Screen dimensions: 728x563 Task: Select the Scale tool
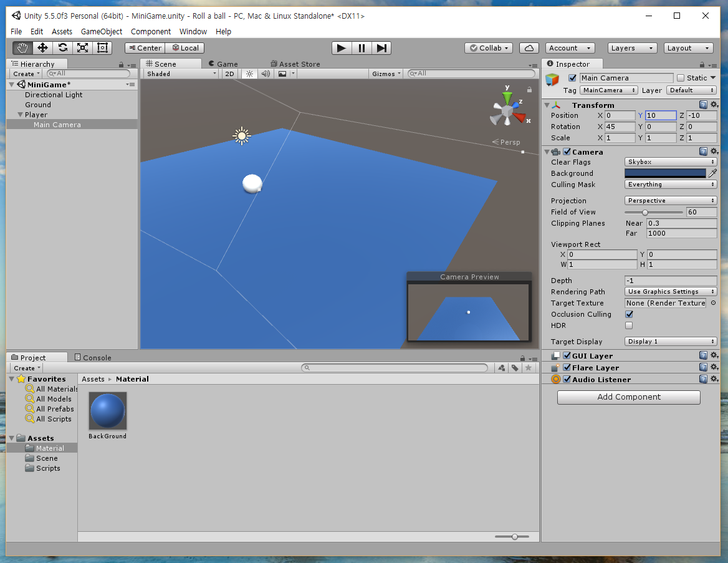coord(82,47)
